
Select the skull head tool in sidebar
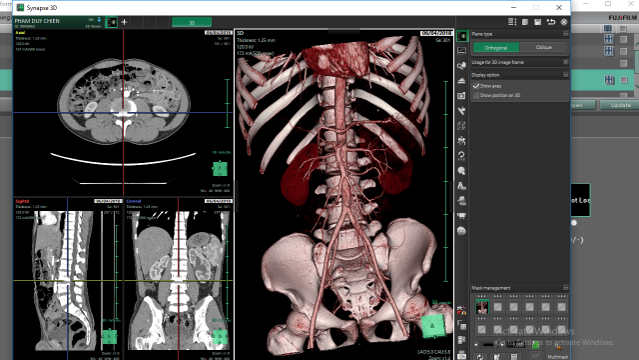pyautogui.click(x=461, y=171)
